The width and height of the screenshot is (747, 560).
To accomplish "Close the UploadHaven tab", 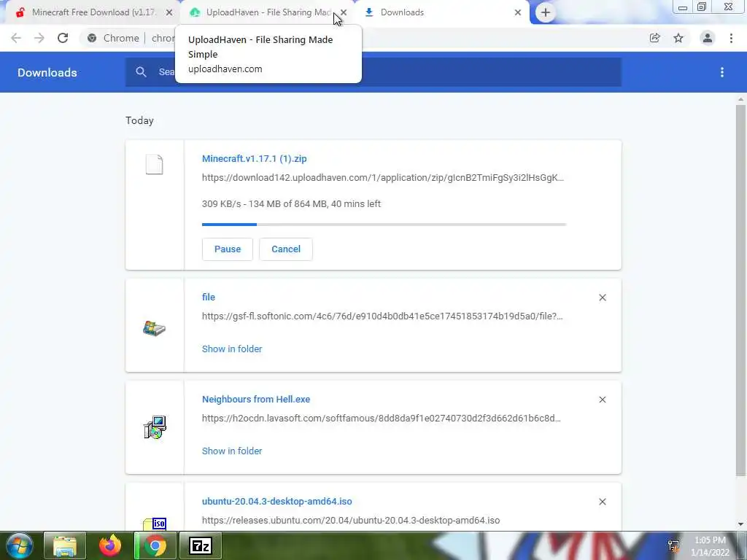I will tap(344, 12).
